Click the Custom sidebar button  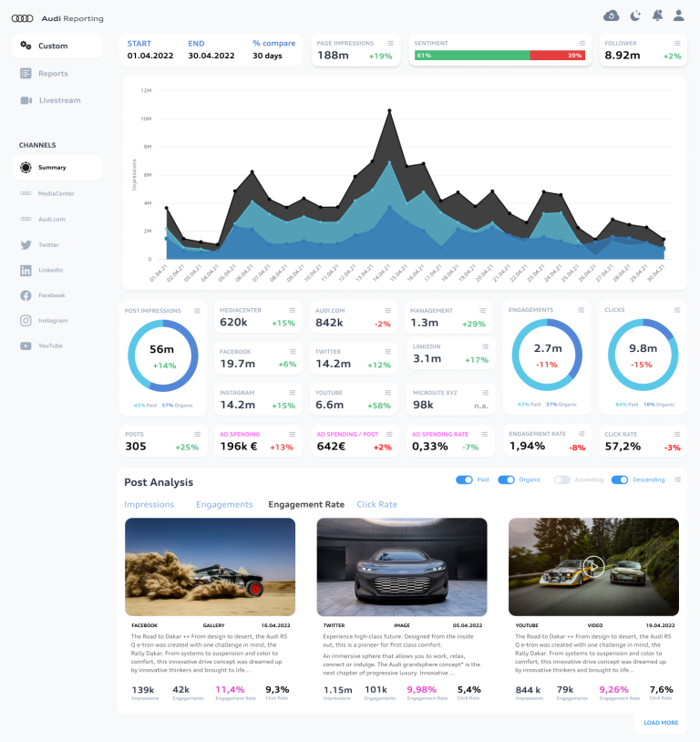coord(57,46)
